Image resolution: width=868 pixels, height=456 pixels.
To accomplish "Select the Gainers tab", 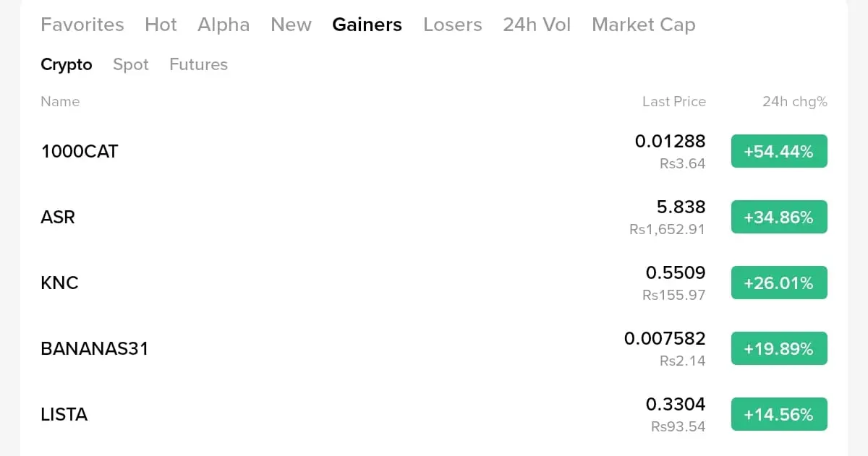I will 367,25.
